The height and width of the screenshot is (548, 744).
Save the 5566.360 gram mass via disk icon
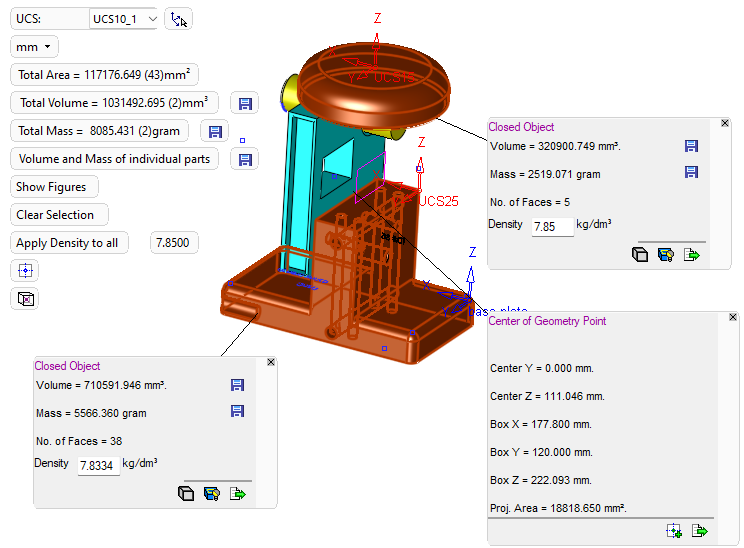coord(238,413)
